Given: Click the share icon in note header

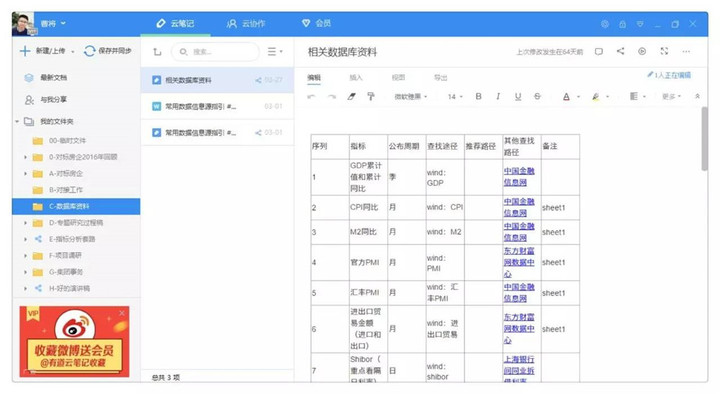Looking at the screenshot, I should (620, 51).
